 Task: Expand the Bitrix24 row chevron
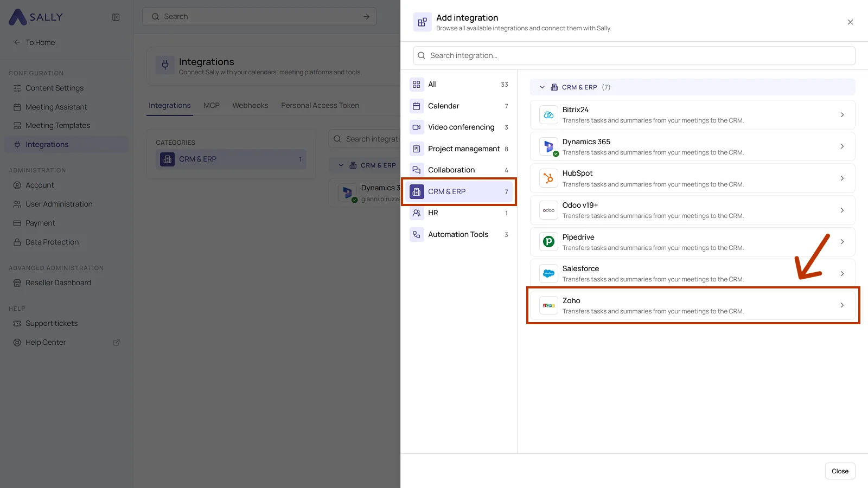coord(842,115)
